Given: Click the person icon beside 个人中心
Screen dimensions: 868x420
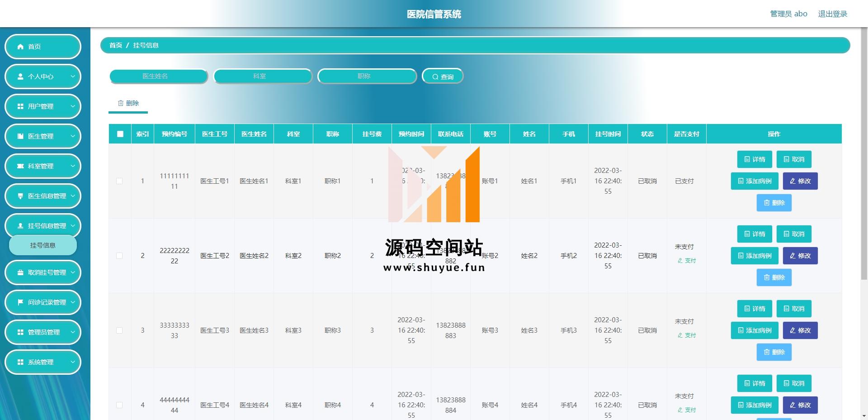Looking at the screenshot, I should (20, 76).
